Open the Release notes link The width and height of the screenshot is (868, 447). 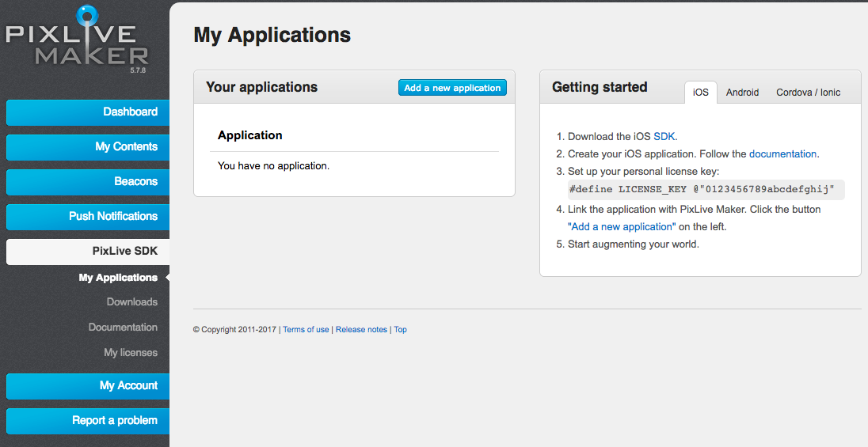coord(361,330)
